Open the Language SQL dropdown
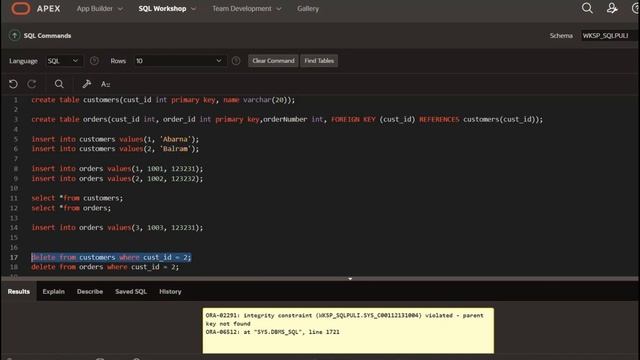 [63, 61]
